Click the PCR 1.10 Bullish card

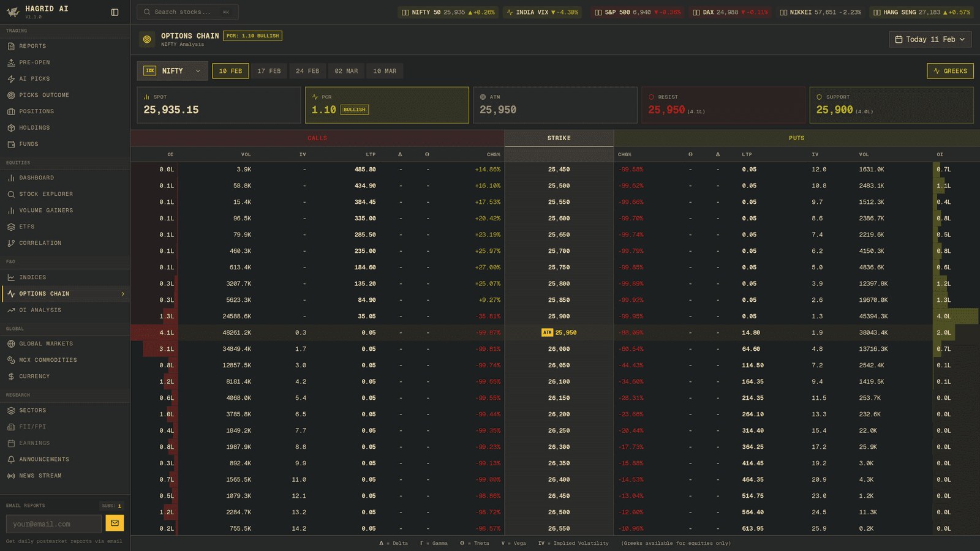pos(387,105)
